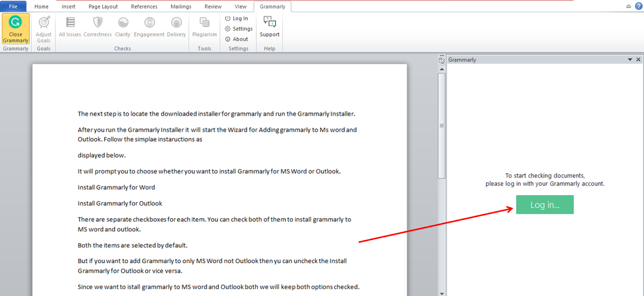Image resolution: width=644 pixels, height=296 pixels.
Task: Switch to the Review tab
Action: (213, 6)
